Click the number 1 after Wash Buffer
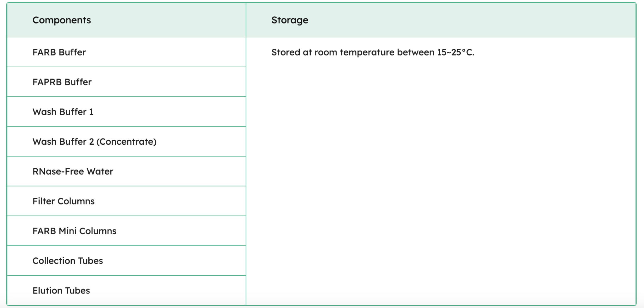Viewport: 644px width, 308px height. [x=91, y=112]
